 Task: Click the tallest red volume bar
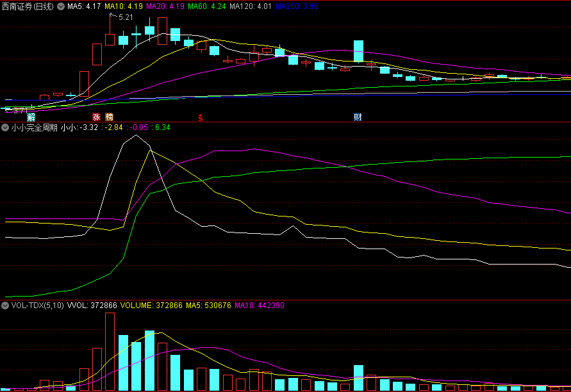(x=110, y=352)
